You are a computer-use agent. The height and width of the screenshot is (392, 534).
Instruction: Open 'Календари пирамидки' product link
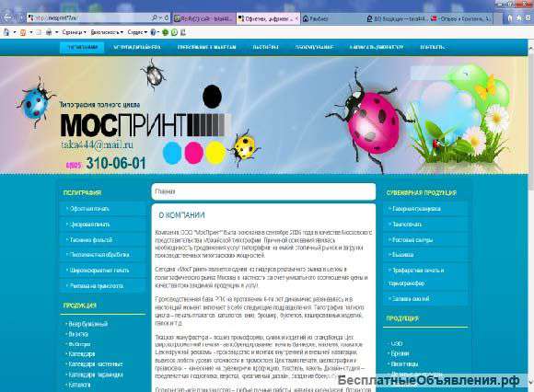[x=96, y=375]
